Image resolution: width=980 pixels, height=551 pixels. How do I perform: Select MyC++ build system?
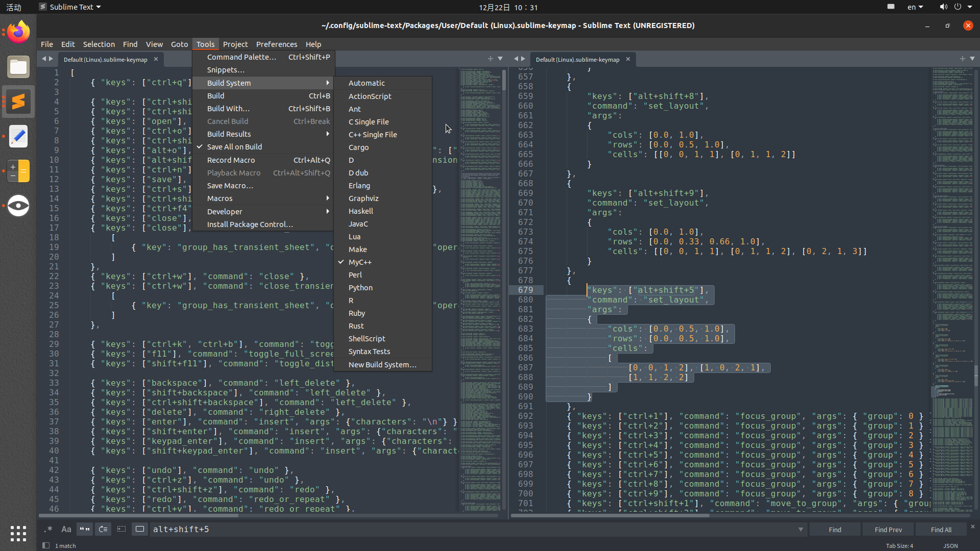383,262
